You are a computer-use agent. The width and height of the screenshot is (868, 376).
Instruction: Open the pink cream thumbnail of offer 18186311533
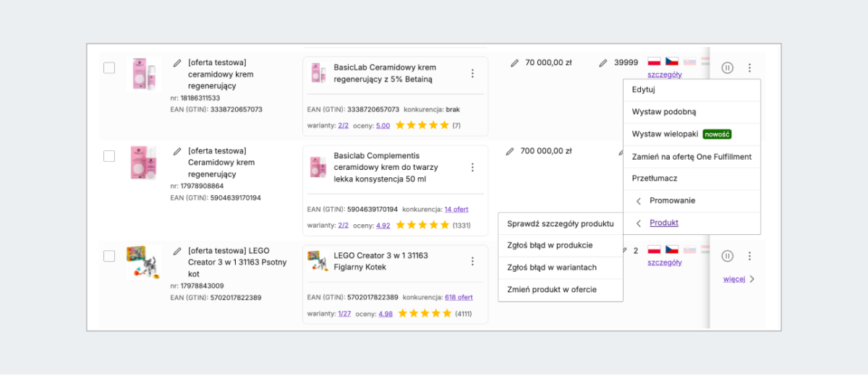click(143, 73)
